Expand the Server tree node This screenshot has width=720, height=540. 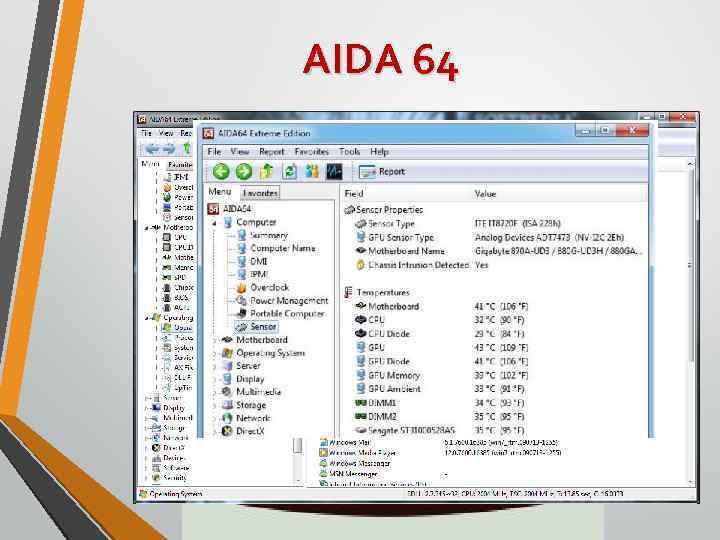(x=214, y=366)
